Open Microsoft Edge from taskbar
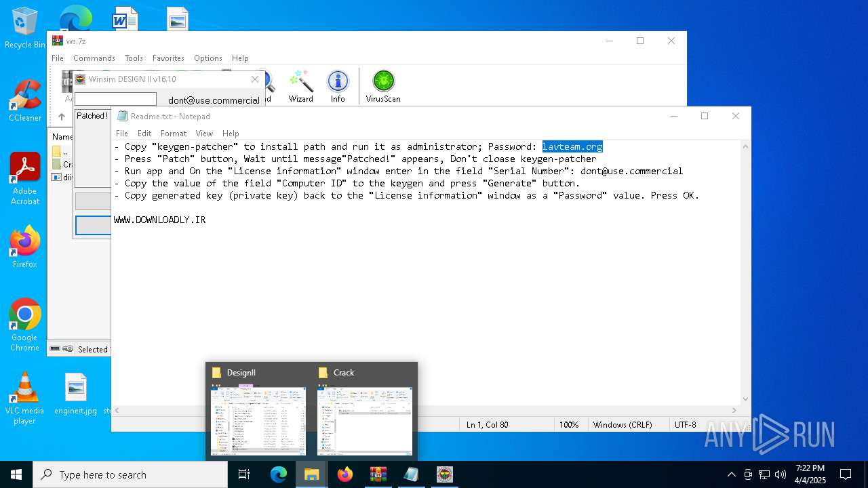The height and width of the screenshot is (488, 868). 279,474
